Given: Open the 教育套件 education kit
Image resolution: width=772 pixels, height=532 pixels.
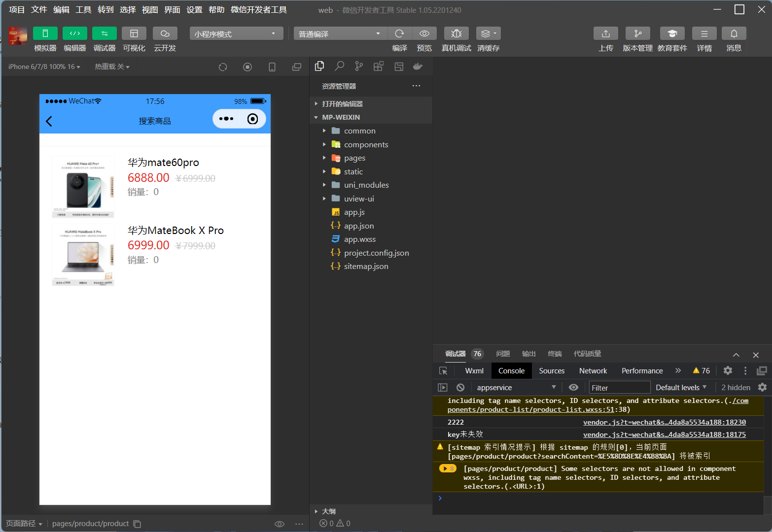Looking at the screenshot, I should click(672, 33).
